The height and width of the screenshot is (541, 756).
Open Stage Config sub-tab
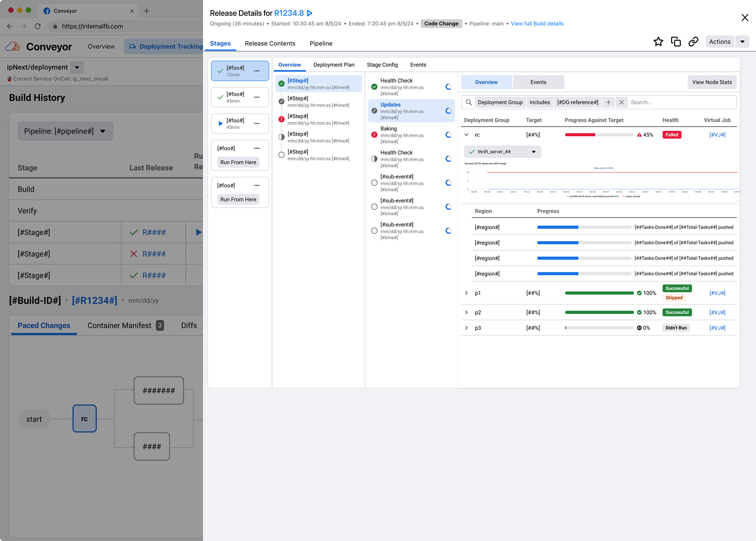(382, 65)
